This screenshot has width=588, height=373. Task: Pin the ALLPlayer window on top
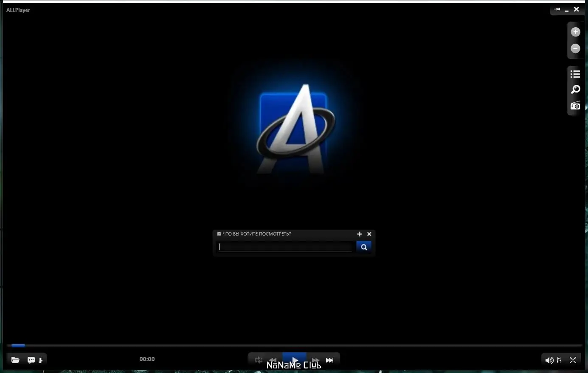[557, 9]
